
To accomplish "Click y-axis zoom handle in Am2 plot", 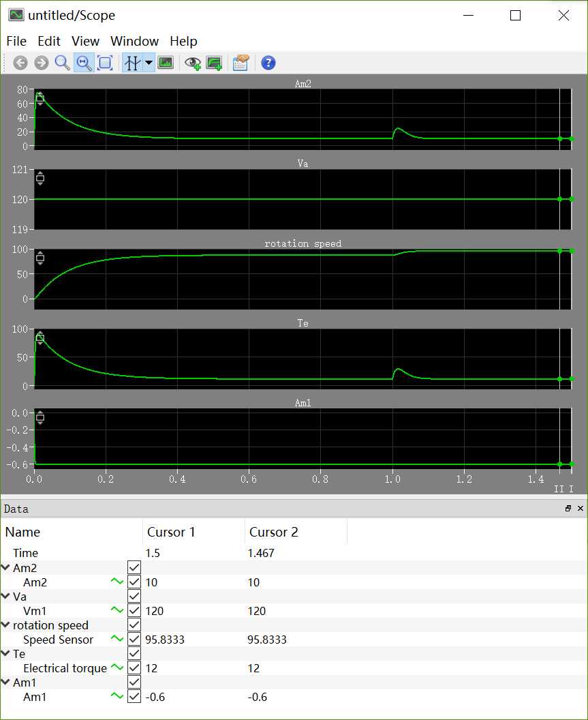I will click(40, 98).
